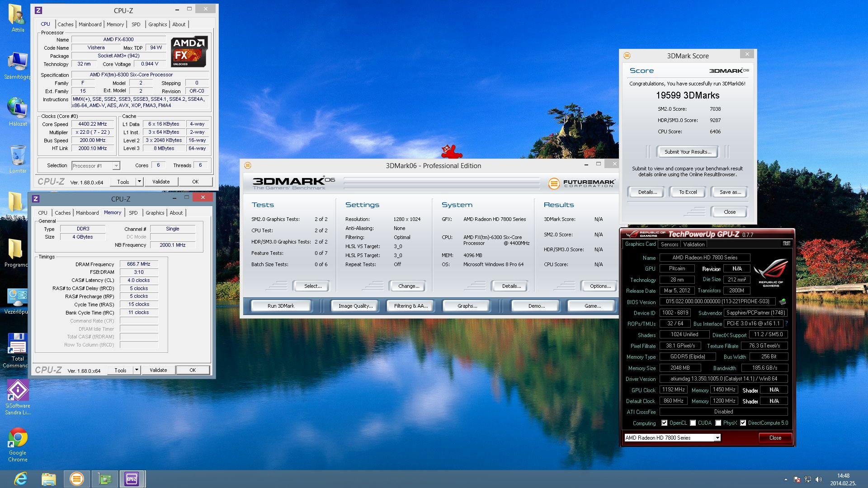Click Graphs button in 3DMark06
The image size is (868, 488).
pos(467,306)
